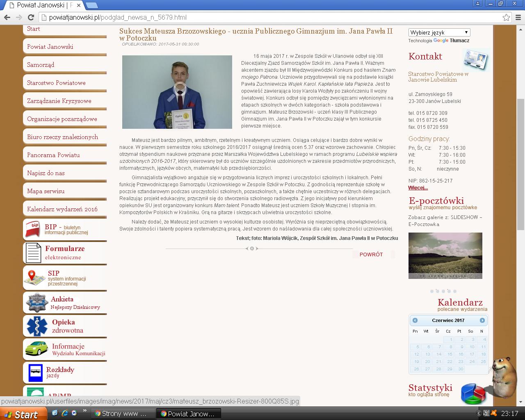Open the SIP map pin icon
The width and height of the screenshot is (525, 420).
(34, 277)
